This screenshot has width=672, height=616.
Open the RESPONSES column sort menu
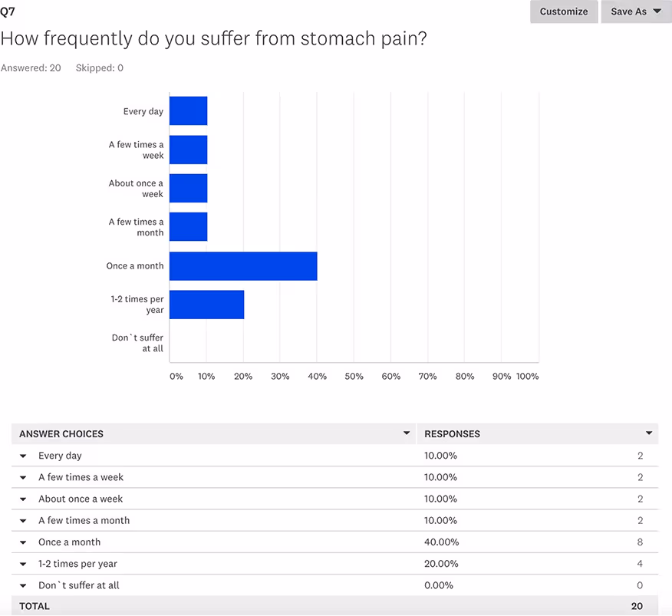pyautogui.click(x=649, y=433)
